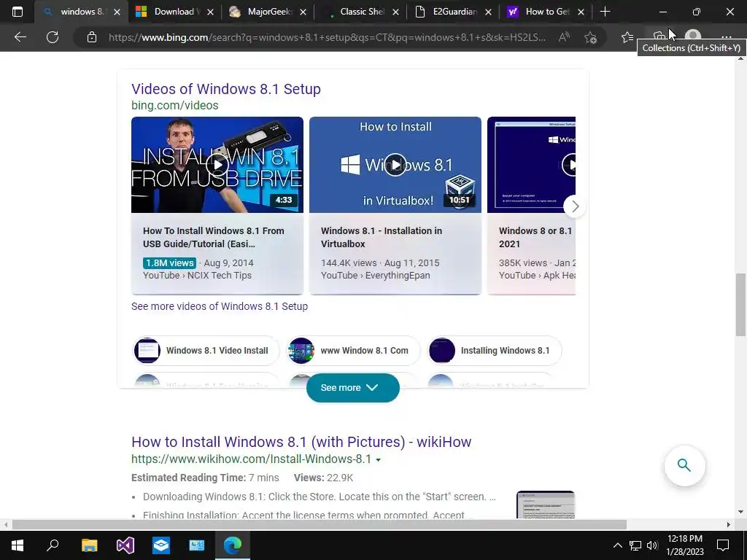Click See more videos of Windows 8.1 Setup
This screenshot has height=560, width=747.
(x=220, y=306)
